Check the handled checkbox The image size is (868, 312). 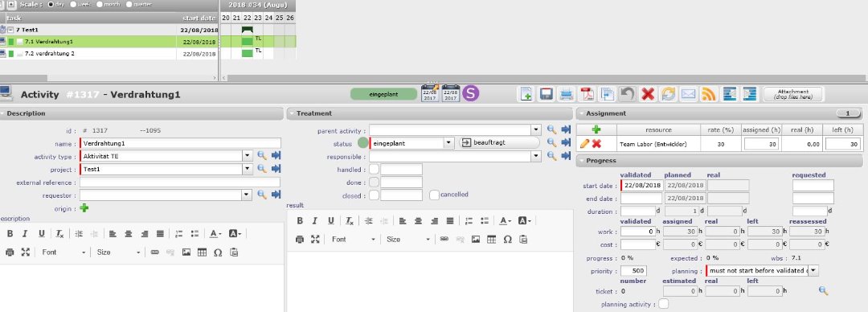(375, 169)
